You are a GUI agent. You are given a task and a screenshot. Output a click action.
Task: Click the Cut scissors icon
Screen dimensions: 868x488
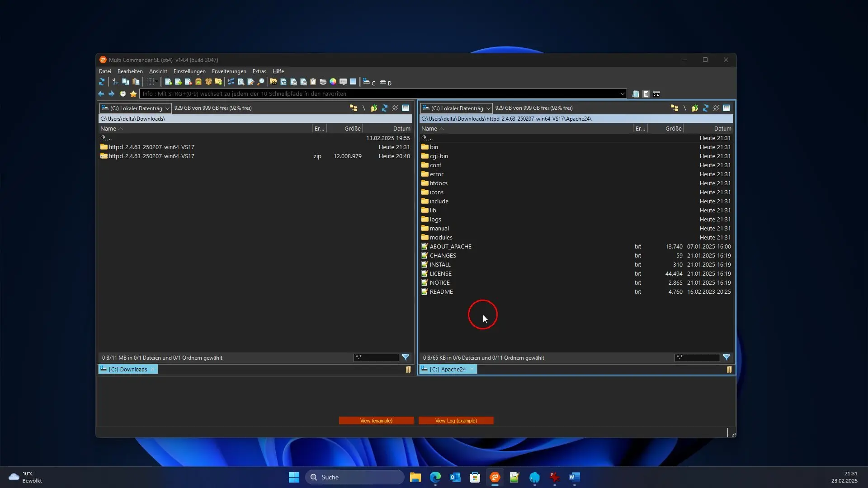click(115, 82)
